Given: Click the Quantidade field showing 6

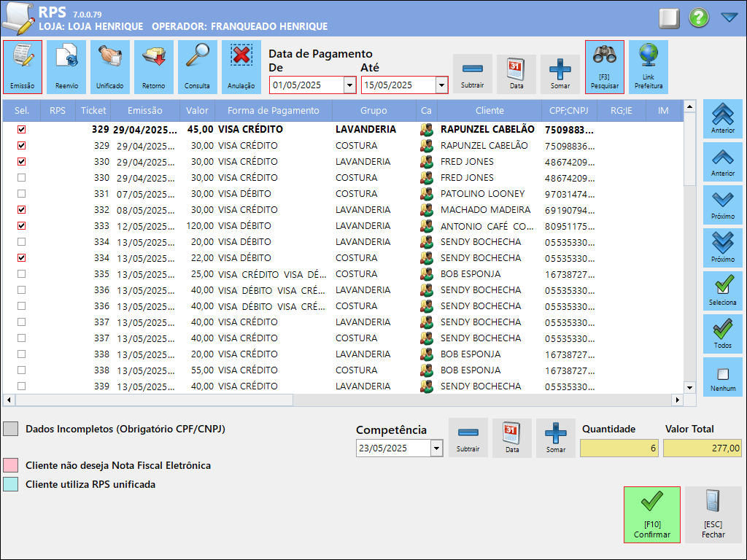Looking at the screenshot, I should tap(619, 448).
